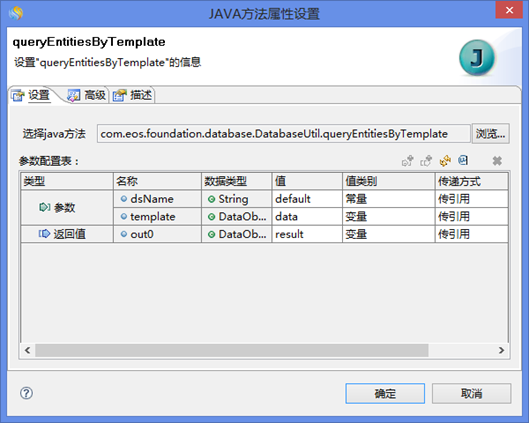Click the refresh parameters icon
The height and width of the screenshot is (423, 529).
pos(445,161)
